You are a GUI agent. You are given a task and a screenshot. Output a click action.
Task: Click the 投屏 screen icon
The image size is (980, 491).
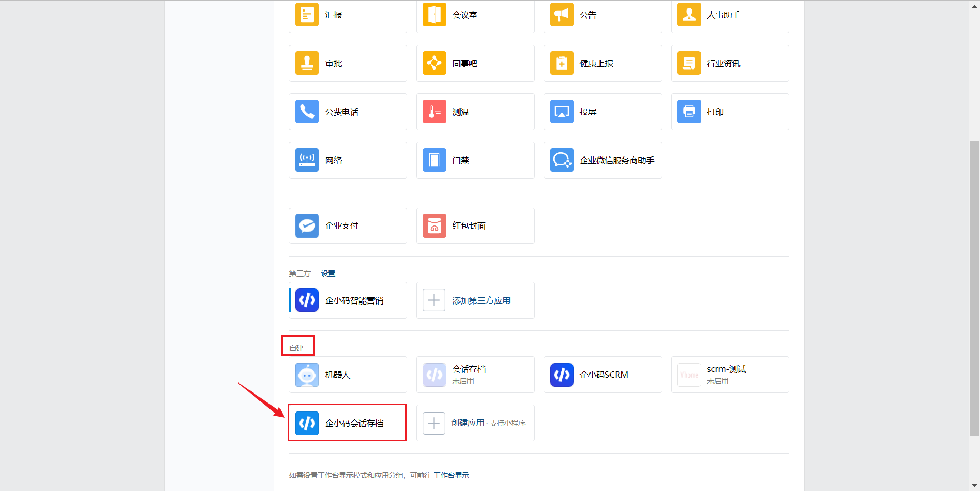pos(562,112)
